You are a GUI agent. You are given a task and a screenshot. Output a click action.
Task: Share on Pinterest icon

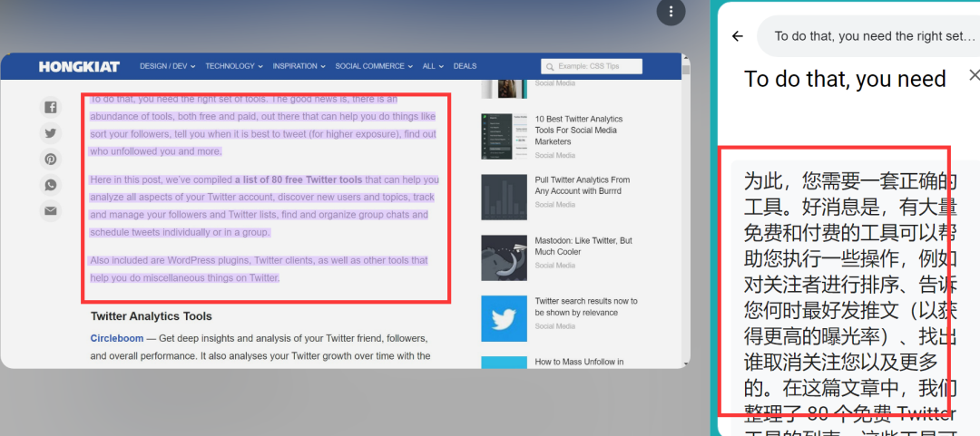[51, 160]
